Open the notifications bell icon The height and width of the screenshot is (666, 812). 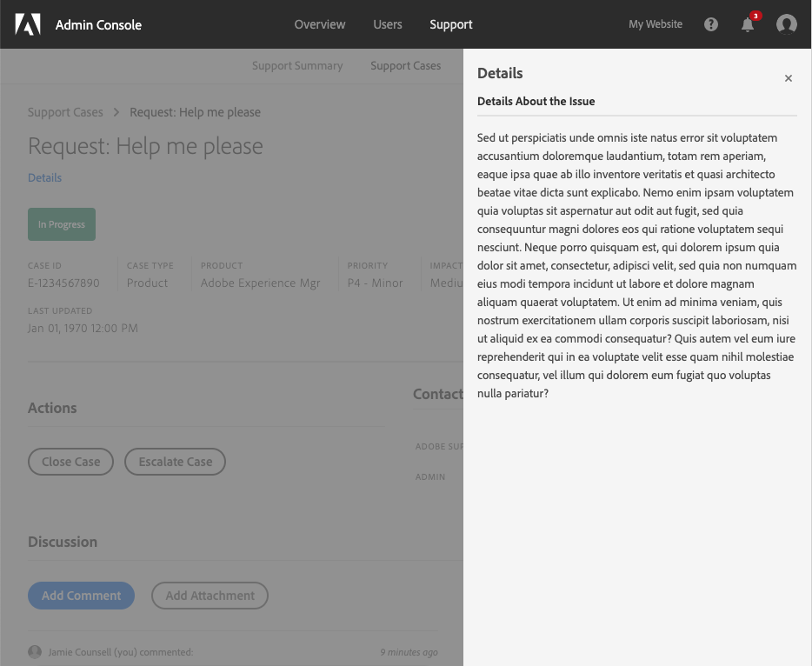pos(748,24)
